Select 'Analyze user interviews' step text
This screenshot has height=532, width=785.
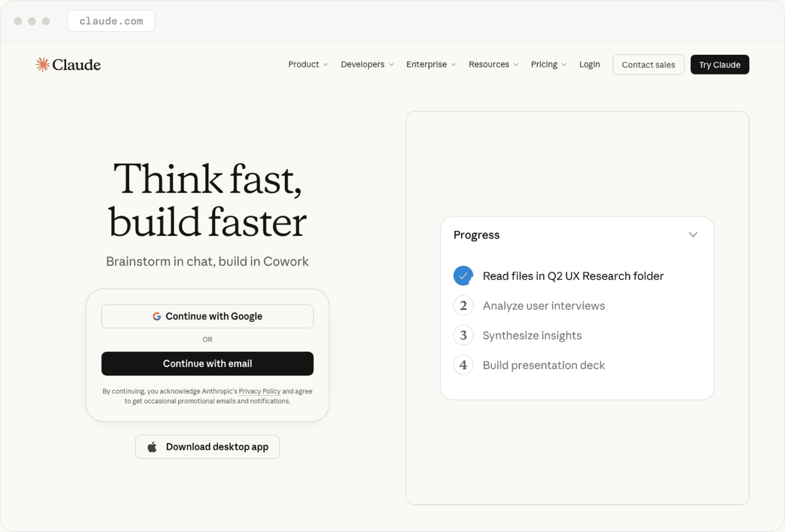tap(544, 306)
